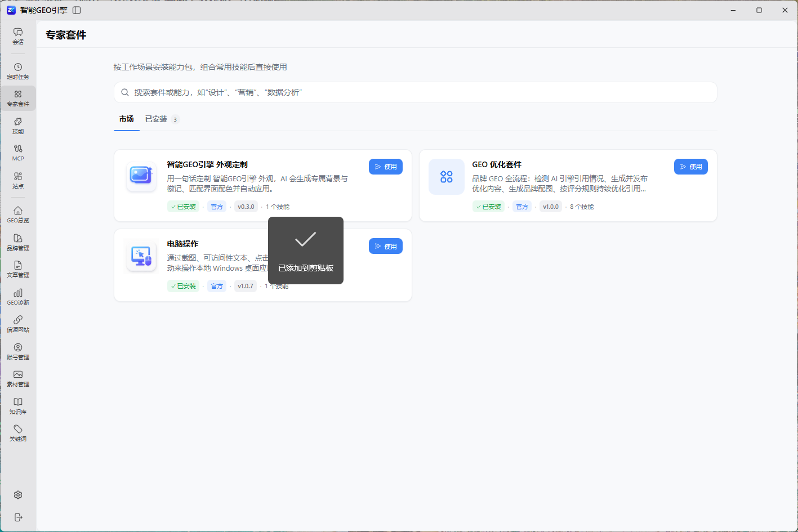Open the GEO 优化套件 title

497,164
